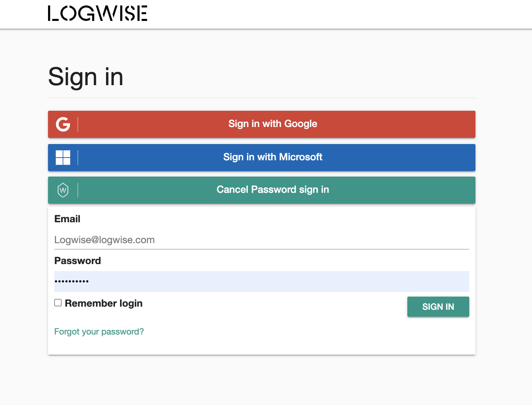Choose Sign in with Microsoft

tap(273, 157)
